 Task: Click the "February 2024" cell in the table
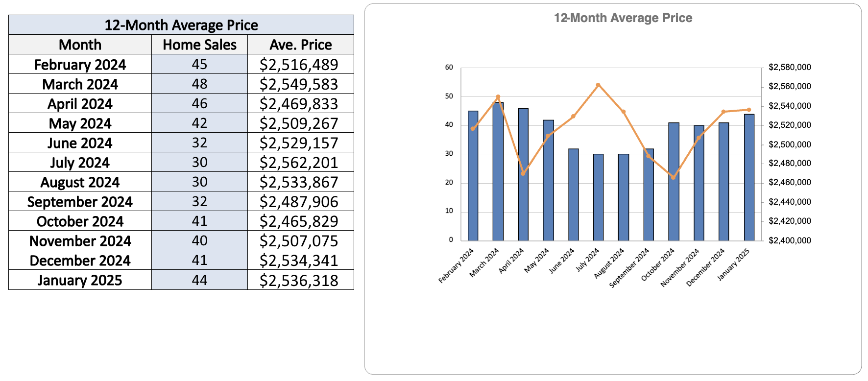tap(80, 64)
